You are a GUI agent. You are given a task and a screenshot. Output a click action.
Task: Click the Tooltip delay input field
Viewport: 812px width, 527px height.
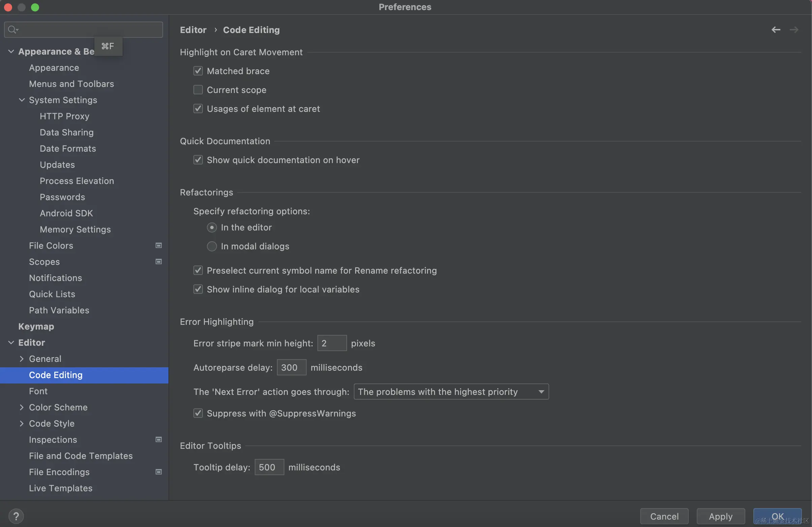click(x=269, y=467)
